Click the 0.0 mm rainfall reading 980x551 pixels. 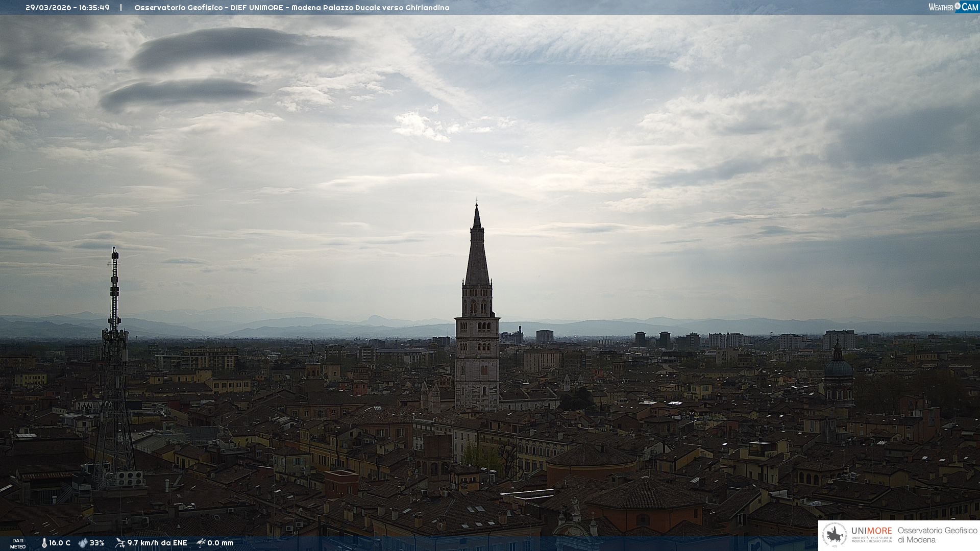(220, 543)
